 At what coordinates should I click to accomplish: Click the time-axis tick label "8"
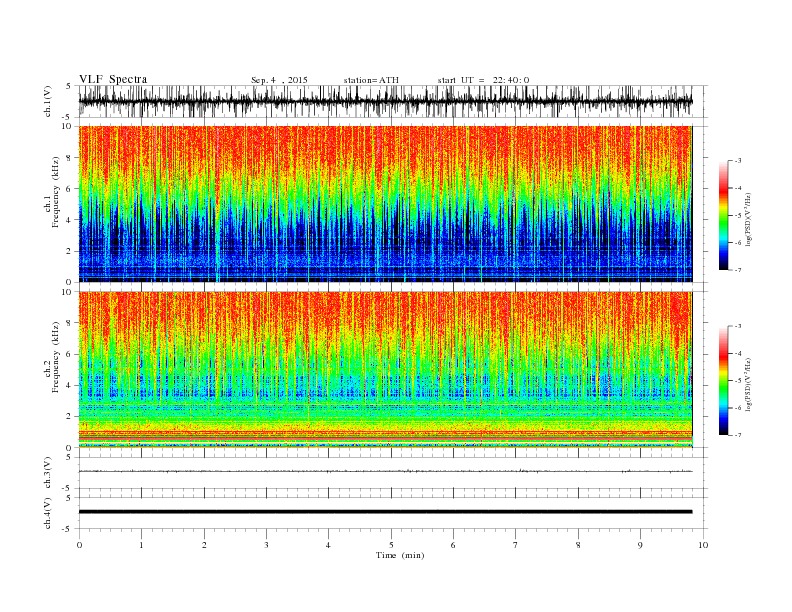578,545
